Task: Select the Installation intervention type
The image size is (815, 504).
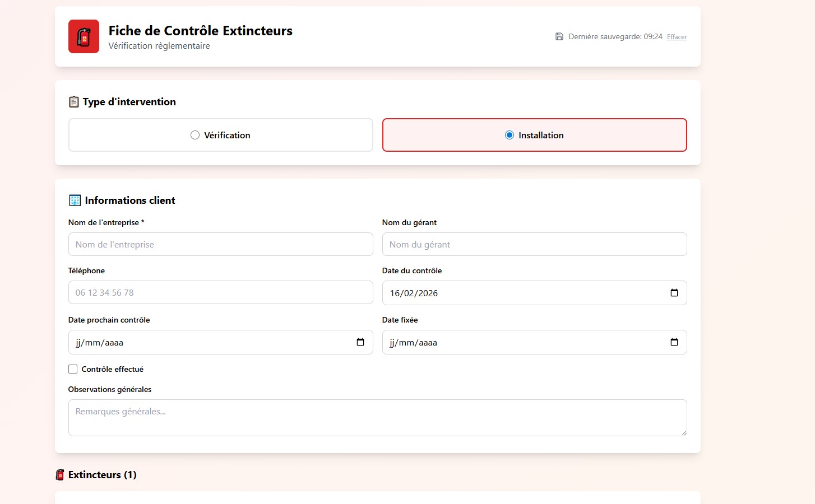Action: (509, 135)
